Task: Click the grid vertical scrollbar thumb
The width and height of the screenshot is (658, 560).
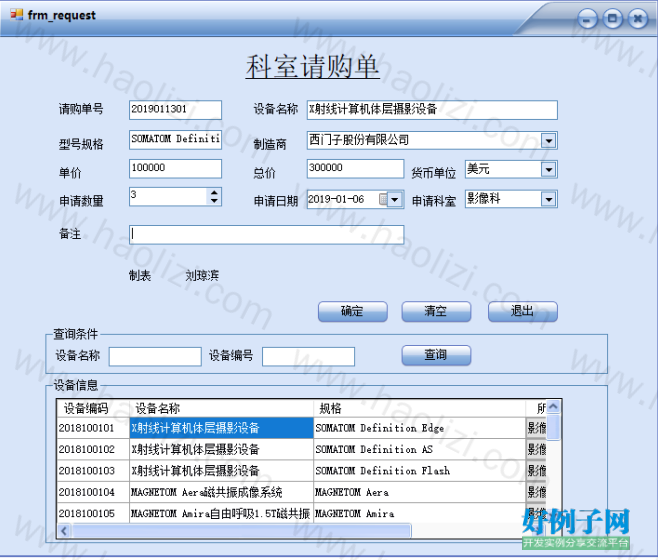Action: coord(554,427)
